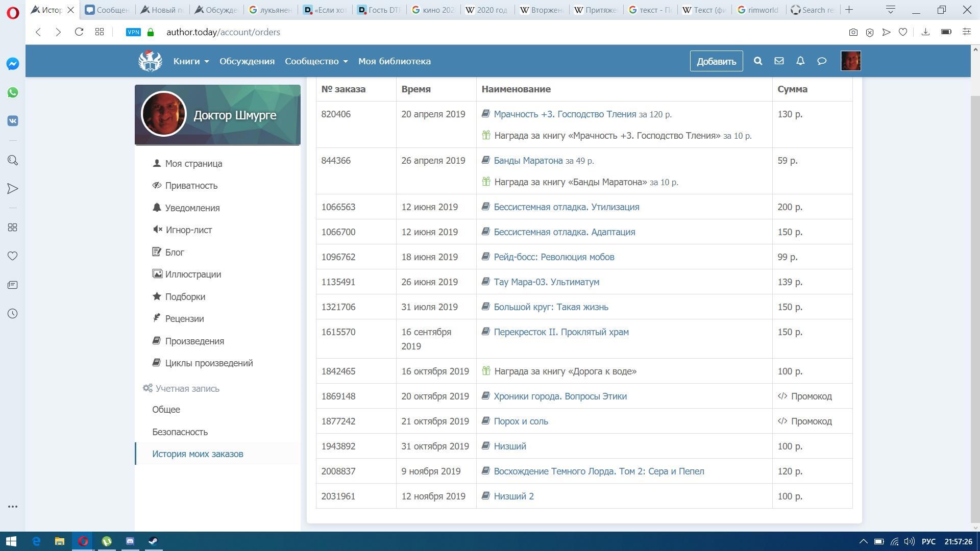Open Steam from the Windows taskbar
980x551 pixels.
(153, 541)
